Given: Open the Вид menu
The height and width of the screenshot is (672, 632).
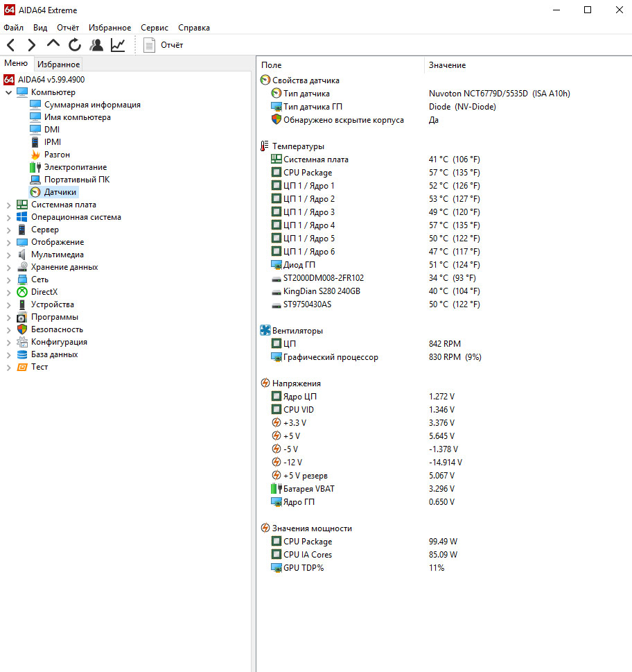Looking at the screenshot, I should tap(40, 28).
